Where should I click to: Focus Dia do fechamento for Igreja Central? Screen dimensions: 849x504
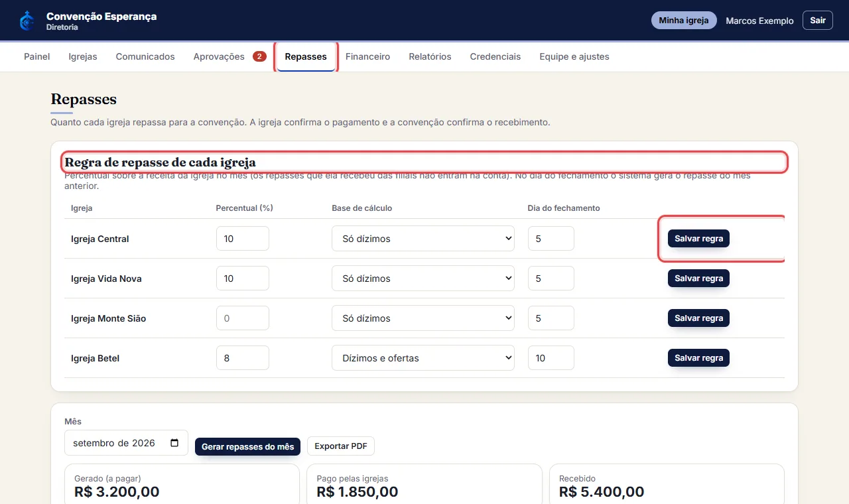(551, 239)
